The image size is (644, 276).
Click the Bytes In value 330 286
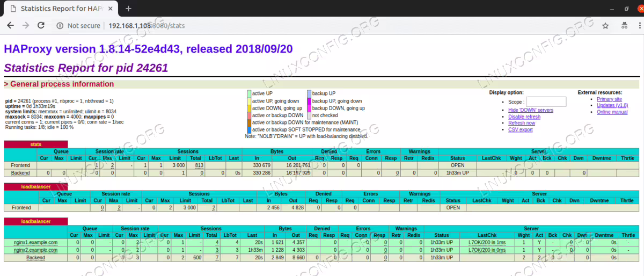pyautogui.click(x=261, y=173)
